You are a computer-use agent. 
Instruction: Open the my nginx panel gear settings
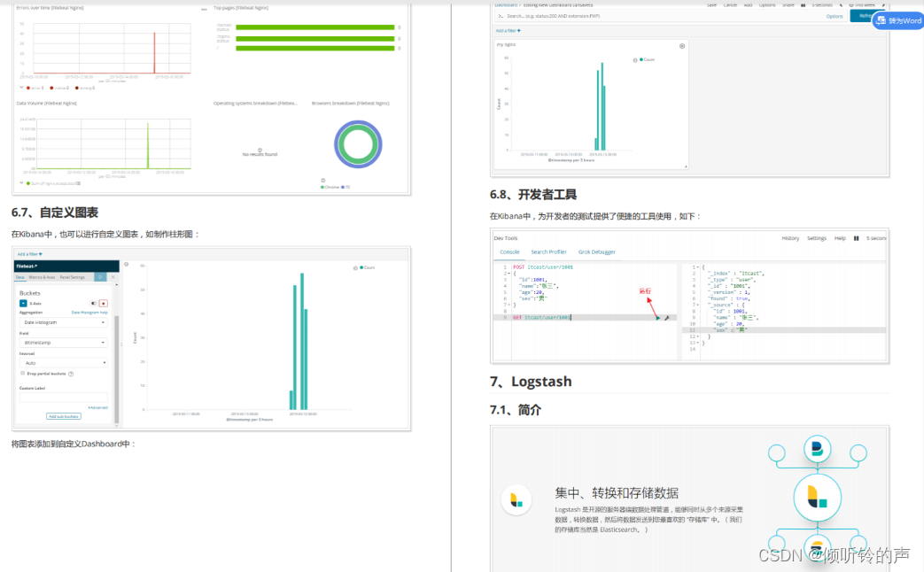tap(682, 46)
